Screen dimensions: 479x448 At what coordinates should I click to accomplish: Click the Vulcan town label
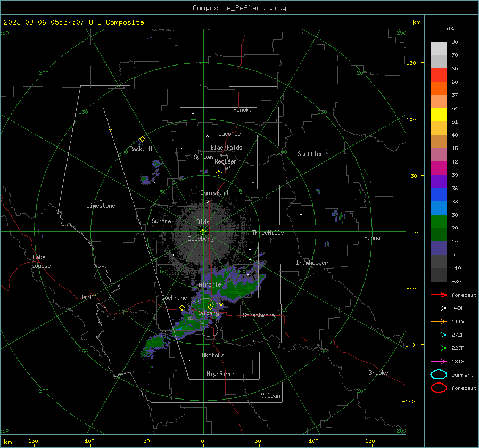[271, 396]
